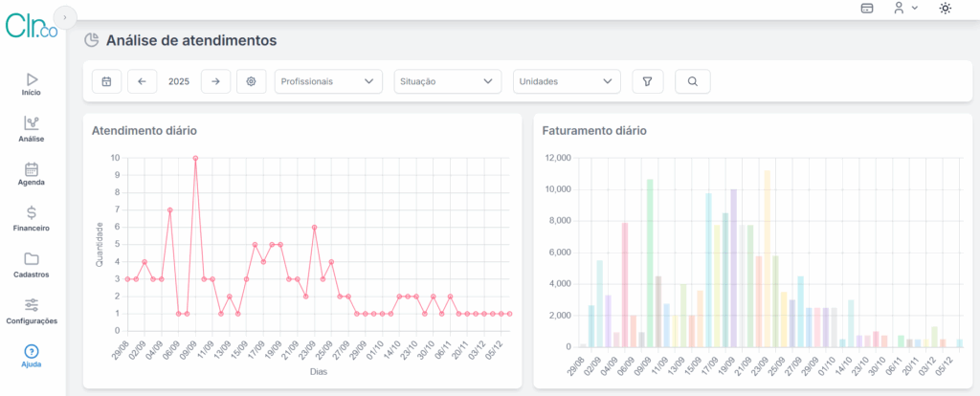980x396 pixels.
Task: Open Agenda from the sidebar
Action: (32, 173)
